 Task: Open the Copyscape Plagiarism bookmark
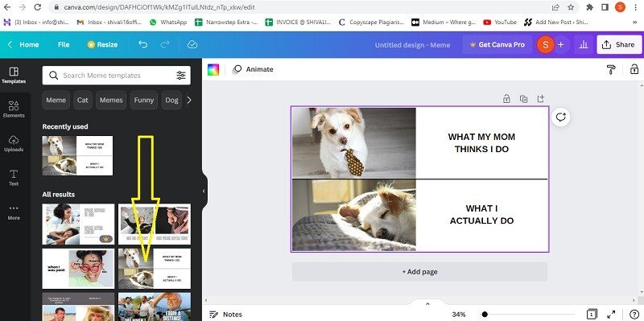(371, 23)
